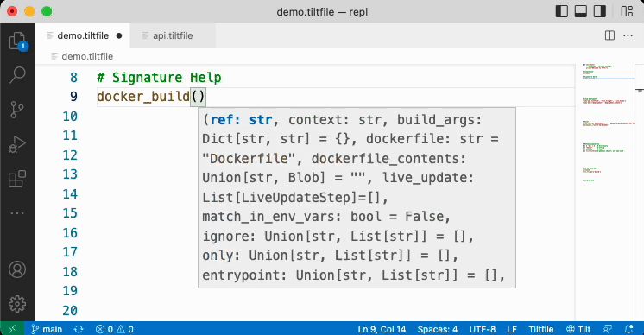The width and height of the screenshot is (644, 335).
Task: Open the Explorer view in activity bar
Action: click(17, 41)
